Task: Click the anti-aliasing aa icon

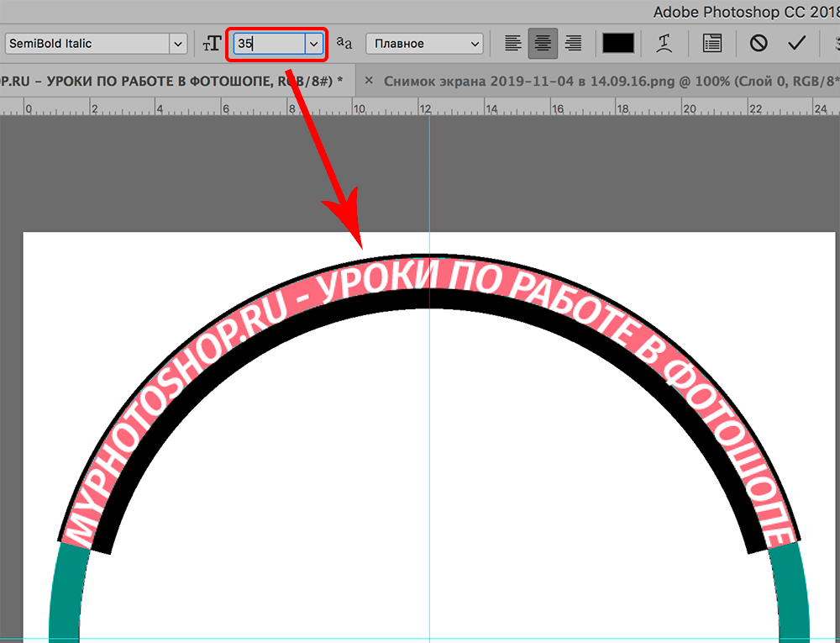Action: pyautogui.click(x=344, y=43)
